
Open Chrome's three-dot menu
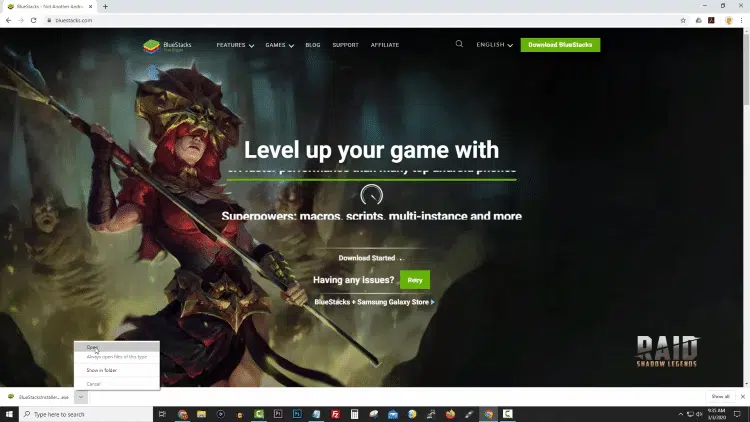click(741, 21)
